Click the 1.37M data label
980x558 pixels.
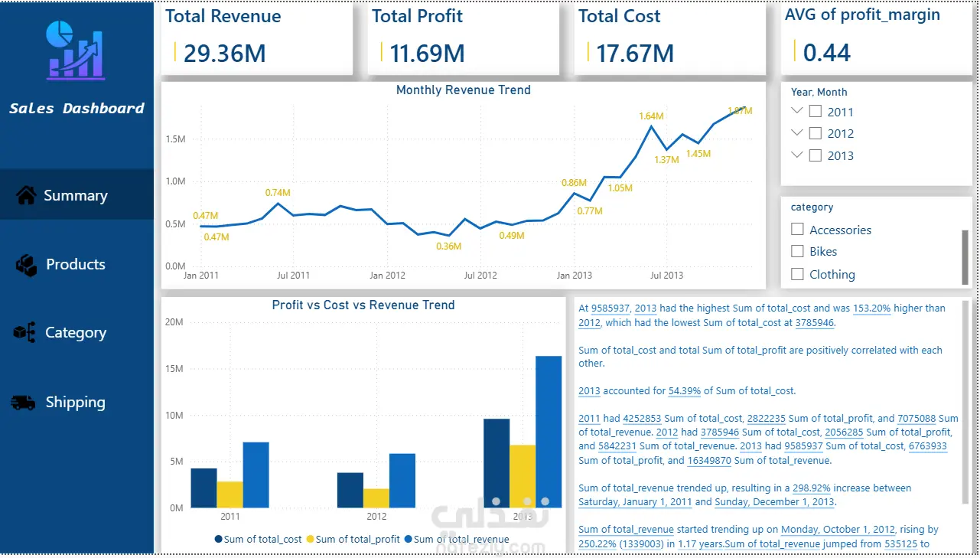(x=666, y=160)
